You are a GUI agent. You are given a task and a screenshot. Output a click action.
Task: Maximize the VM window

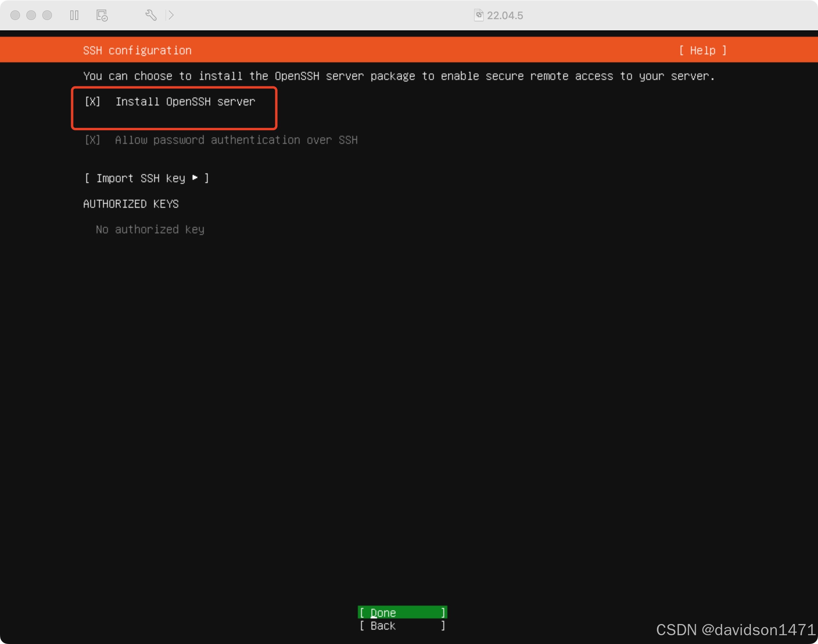click(x=47, y=15)
